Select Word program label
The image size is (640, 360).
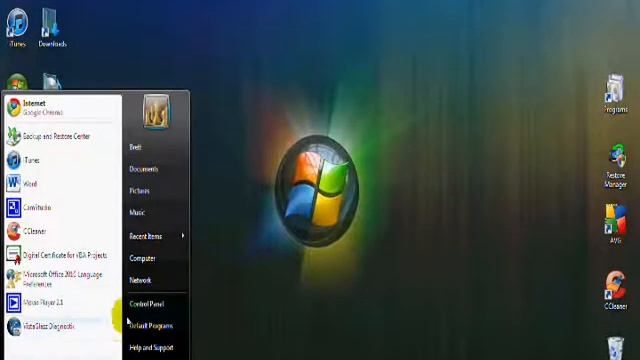(x=30, y=184)
